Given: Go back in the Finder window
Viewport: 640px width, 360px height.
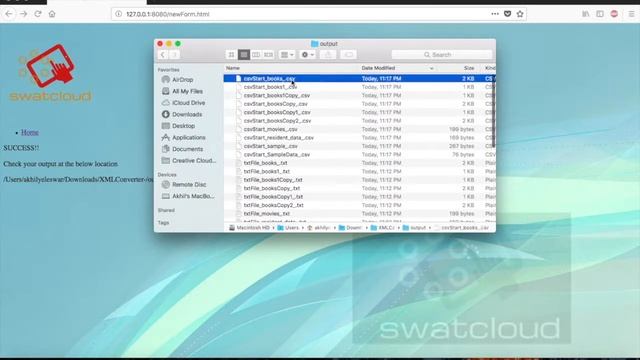Looking at the screenshot, I should 162,55.
